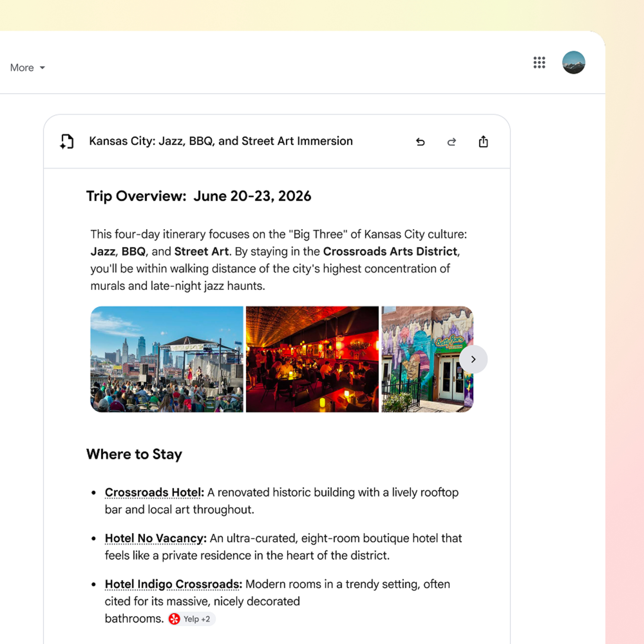
Task: Click the text 'bar and local art throughout.'
Action: pos(179,510)
